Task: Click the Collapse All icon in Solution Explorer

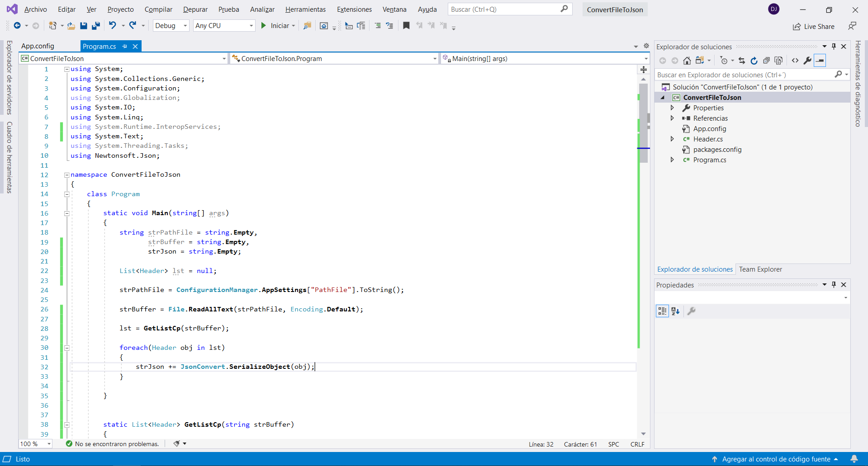Action: click(766, 61)
